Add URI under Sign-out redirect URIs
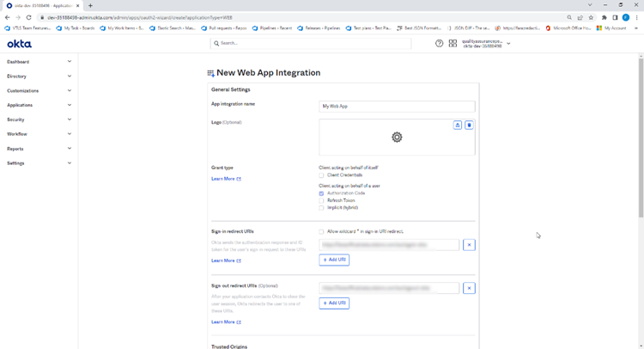 (334, 303)
